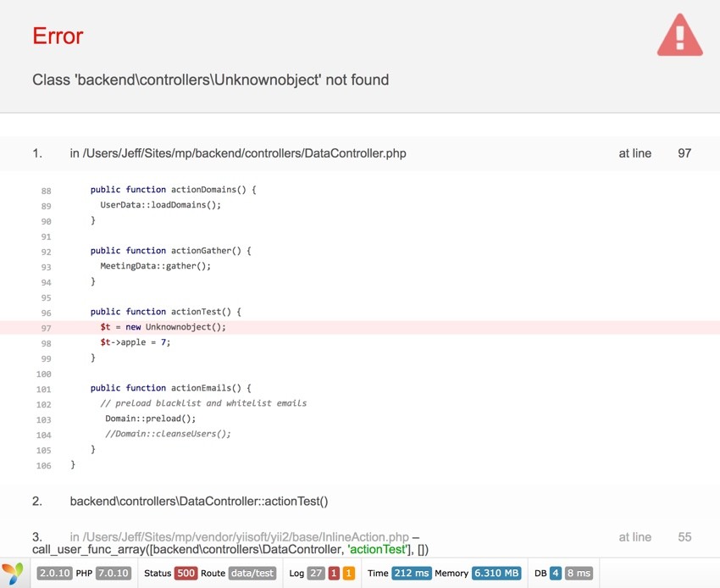Click stack frame 1 DataController.php header
The image size is (720, 588).
click(360, 153)
